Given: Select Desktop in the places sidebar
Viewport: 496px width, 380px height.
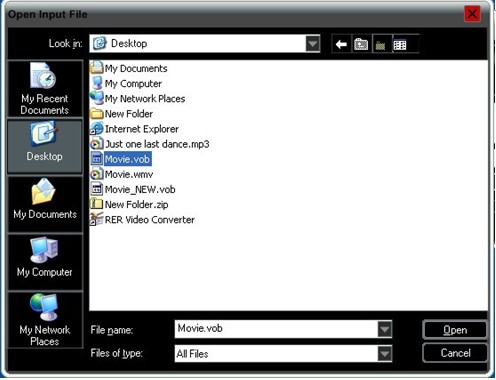Looking at the screenshot, I should coord(45,146).
